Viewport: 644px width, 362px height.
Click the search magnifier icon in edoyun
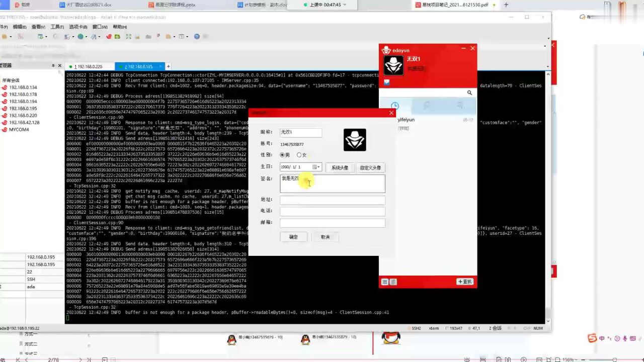tap(469, 93)
